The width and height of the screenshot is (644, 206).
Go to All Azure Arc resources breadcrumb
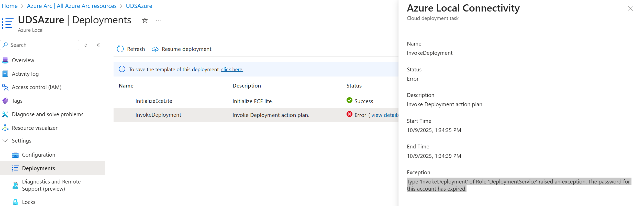click(72, 6)
